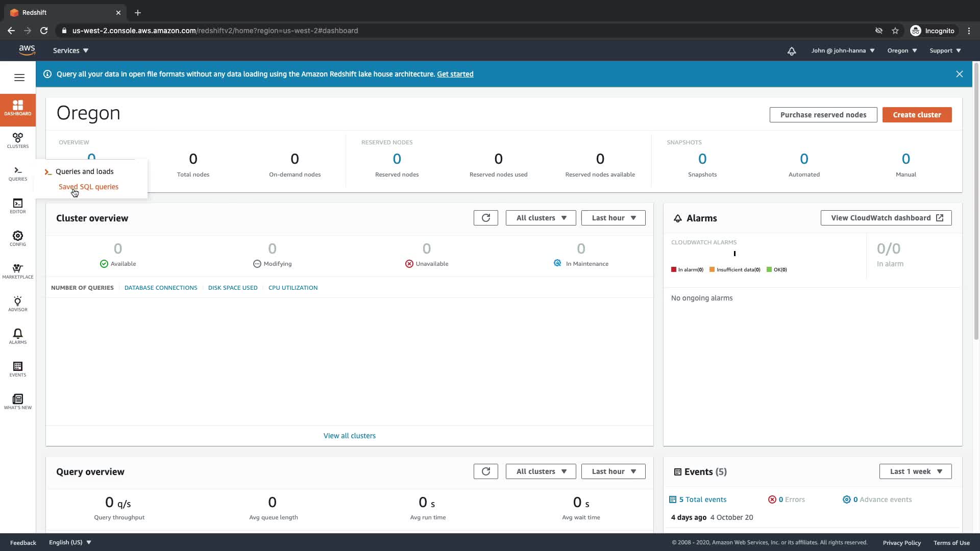Image resolution: width=980 pixels, height=551 pixels.
Task: Click the red In alarm legend swatch
Action: 674,269
